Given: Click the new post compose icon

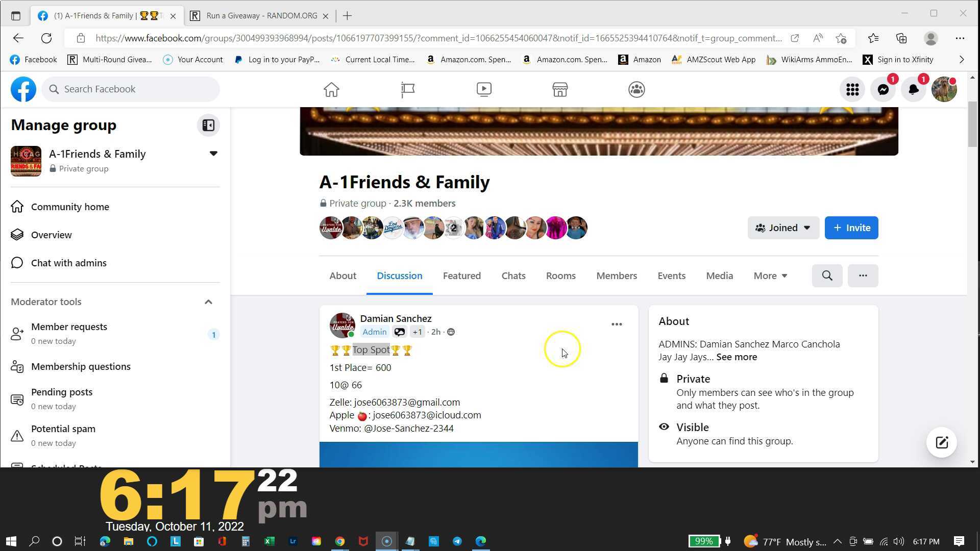Looking at the screenshot, I should click(941, 442).
